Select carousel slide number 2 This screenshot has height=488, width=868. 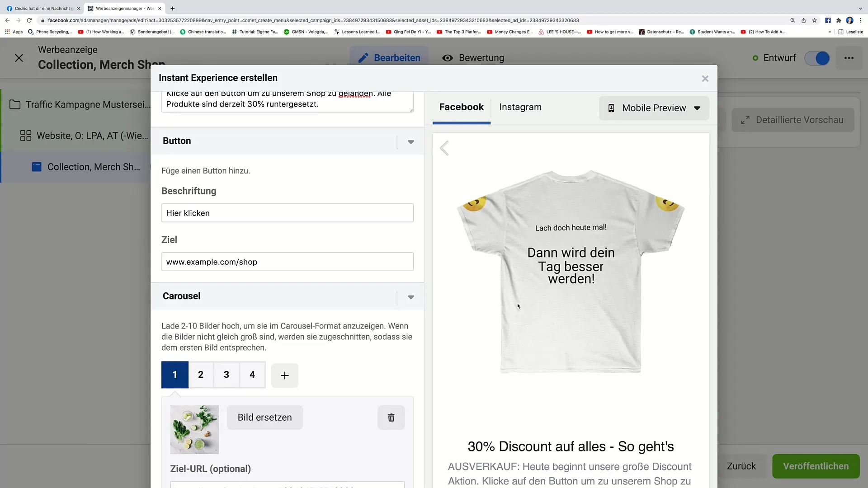pos(201,374)
